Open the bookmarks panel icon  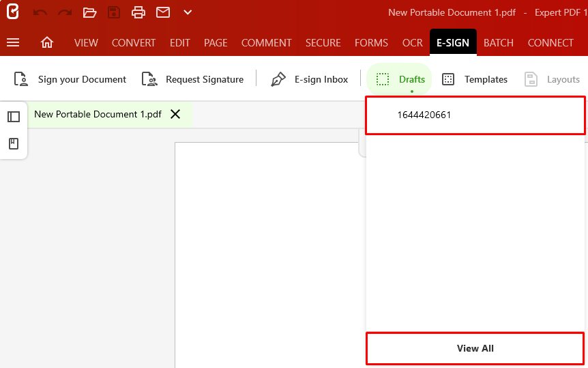tap(14, 143)
